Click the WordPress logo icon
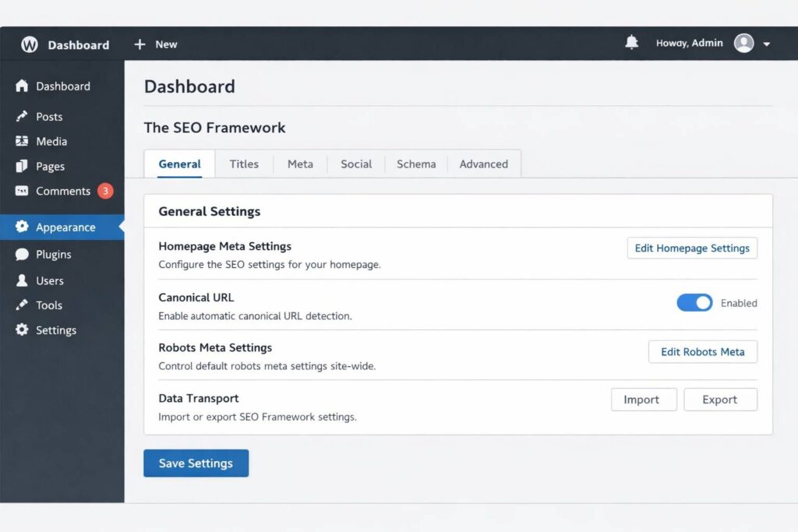Screen dimensions: 798x532 [30, 44]
